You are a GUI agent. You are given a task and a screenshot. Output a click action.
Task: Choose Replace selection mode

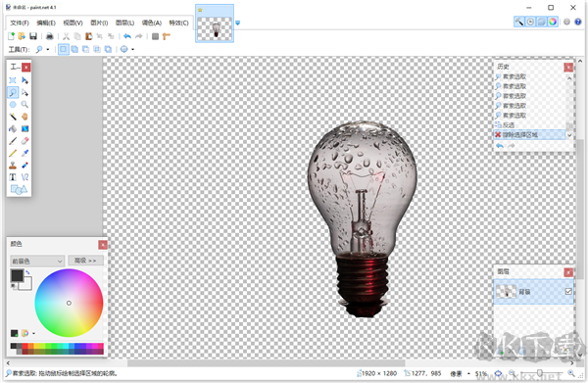coord(64,49)
